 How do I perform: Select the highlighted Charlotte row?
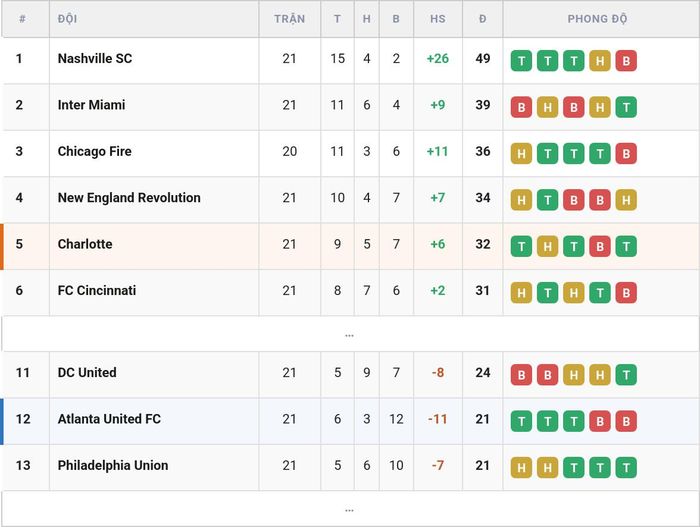coord(350,247)
